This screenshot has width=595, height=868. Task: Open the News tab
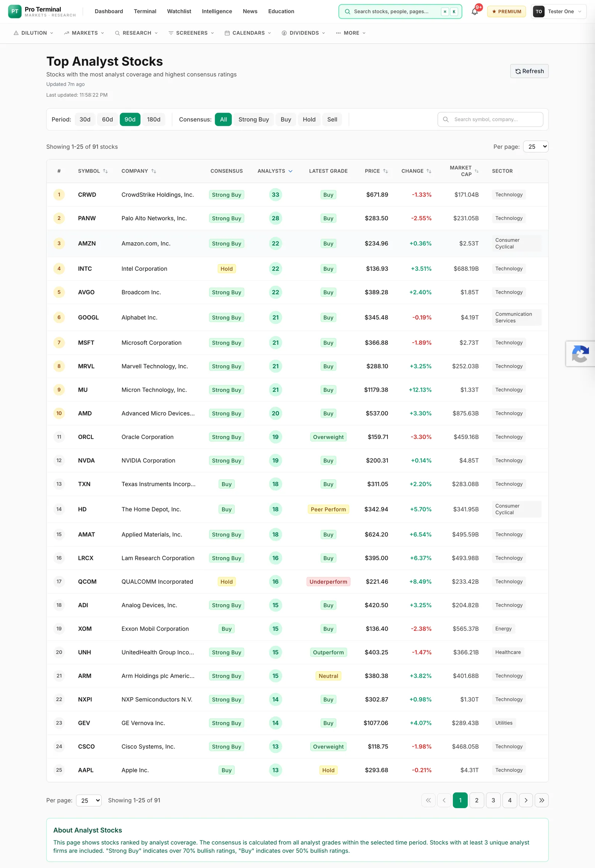250,12
